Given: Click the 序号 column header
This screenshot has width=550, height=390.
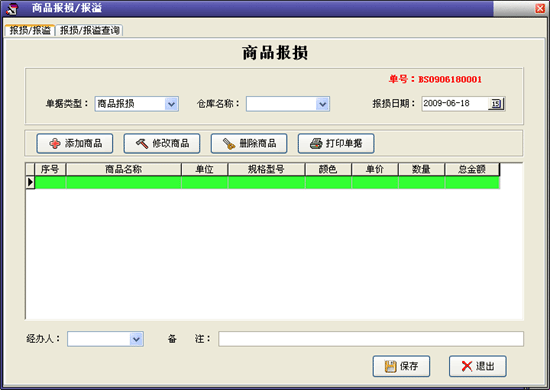Looking at the screenshot, I should point(50,169).
